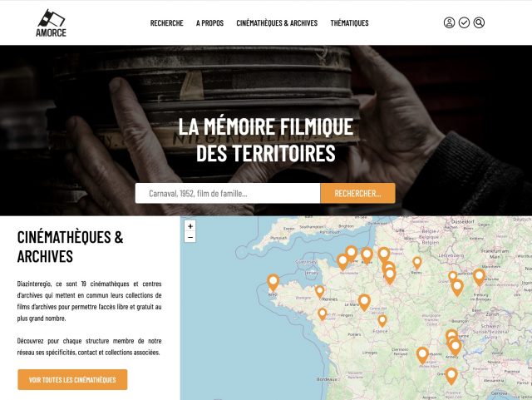Click the checkmark circle icon in header

[464, 22]
